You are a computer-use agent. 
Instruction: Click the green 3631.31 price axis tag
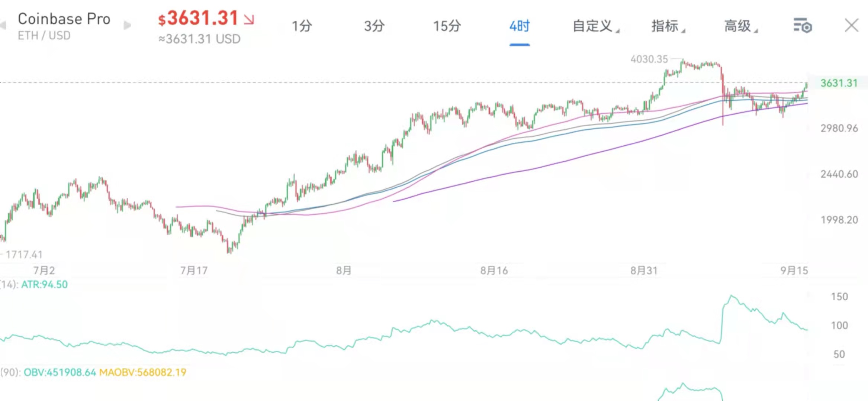(839, 83)
